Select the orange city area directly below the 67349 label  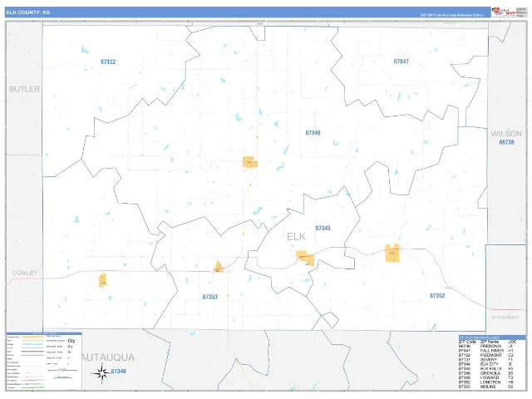pos(250,163)
